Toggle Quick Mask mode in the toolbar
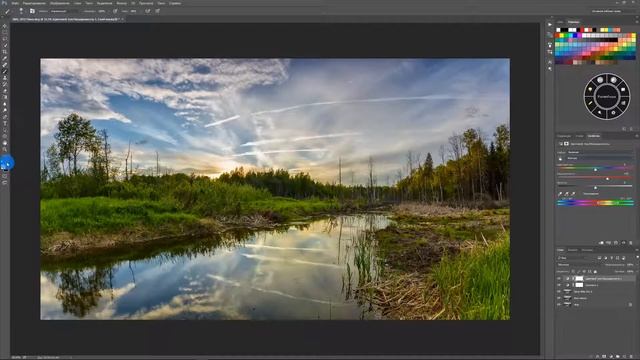The width and height of the screenshot is (640, 360). (4, 176)
